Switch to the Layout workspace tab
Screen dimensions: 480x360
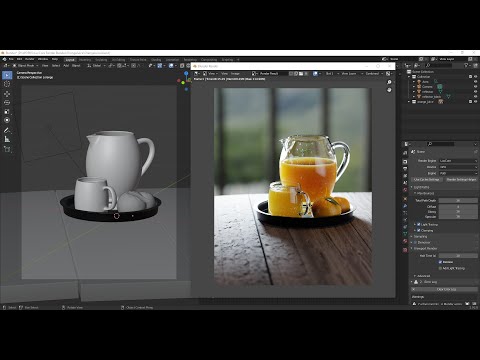pos(70,60)
